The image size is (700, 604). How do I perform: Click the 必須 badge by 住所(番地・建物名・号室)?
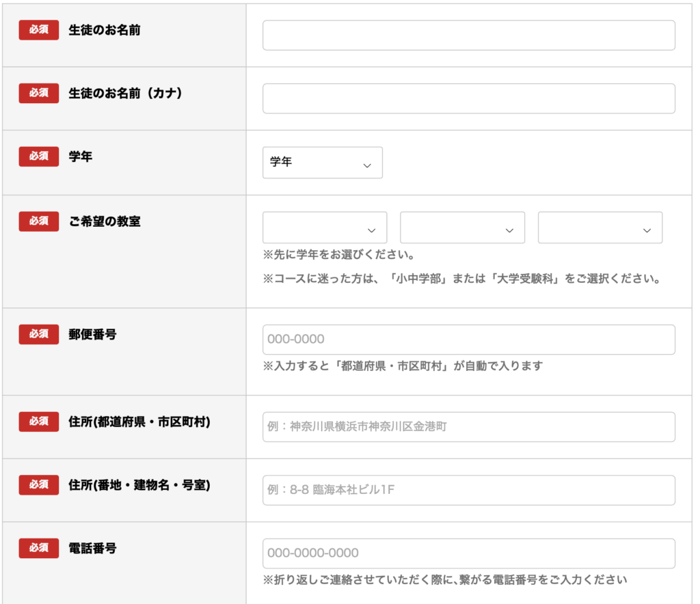(39, 485)
